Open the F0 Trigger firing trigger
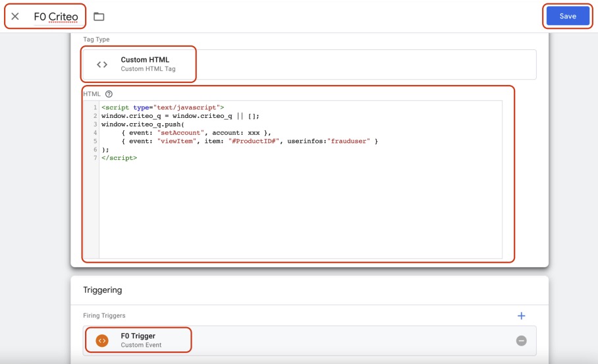 pyautogui.click(x=138, y=336)
